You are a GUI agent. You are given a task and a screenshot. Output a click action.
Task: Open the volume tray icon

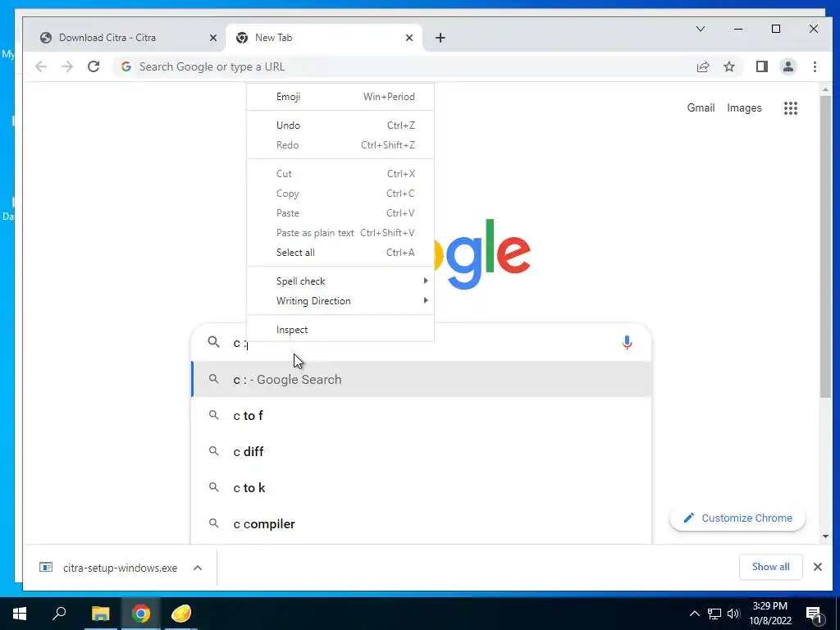733,614
